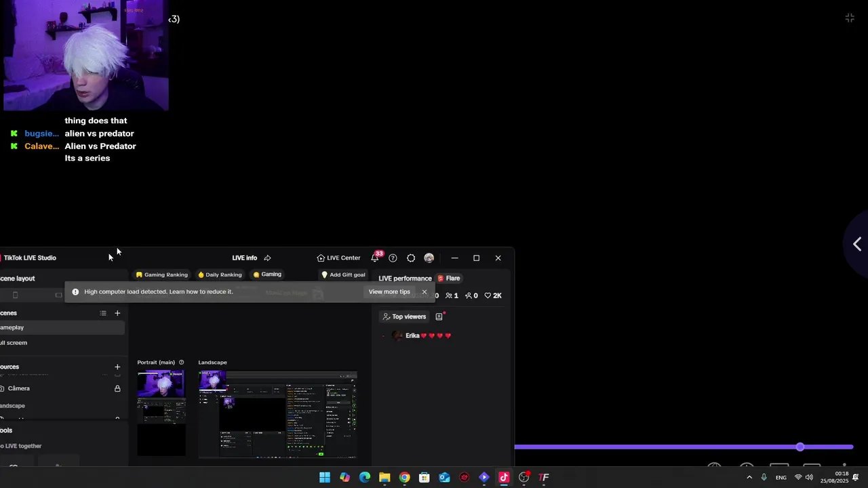Click the viewer list icon beside Top viewers
The width and height of the screenshot is (868, 488).
click(439, 317)
